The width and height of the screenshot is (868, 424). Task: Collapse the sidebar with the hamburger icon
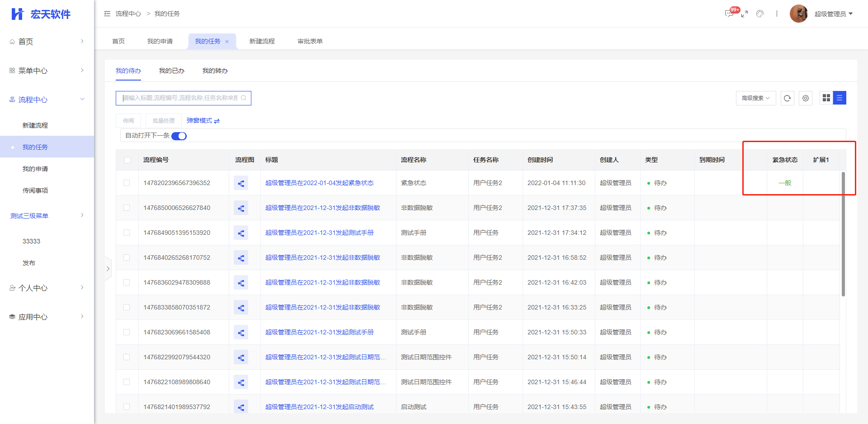click(107, 14)
